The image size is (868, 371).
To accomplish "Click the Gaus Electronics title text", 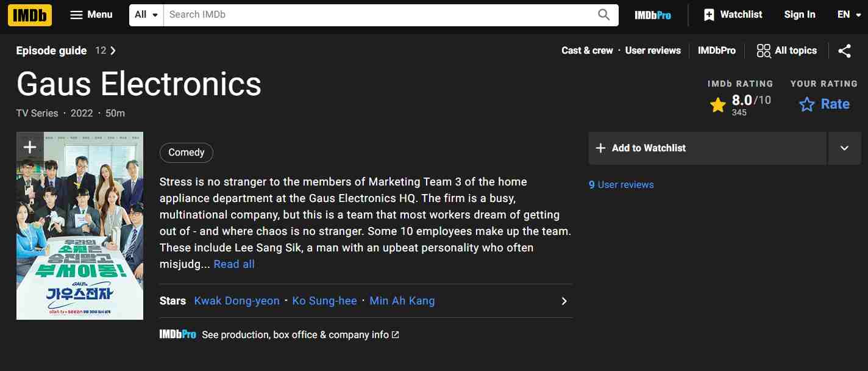I will tap(139, 84).
